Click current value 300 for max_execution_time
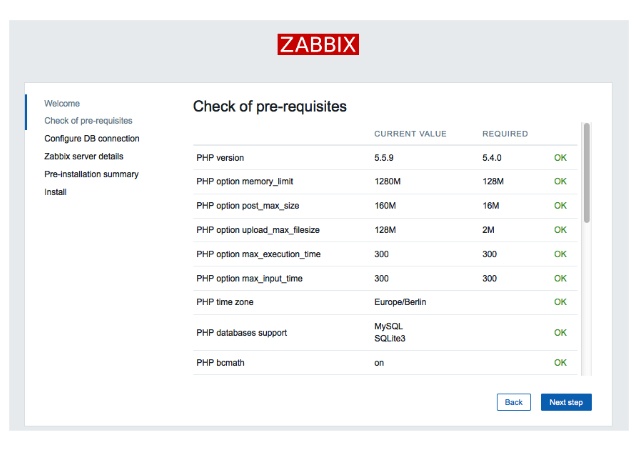The width and height of the screenshot is (638, 451). [381, 254]
